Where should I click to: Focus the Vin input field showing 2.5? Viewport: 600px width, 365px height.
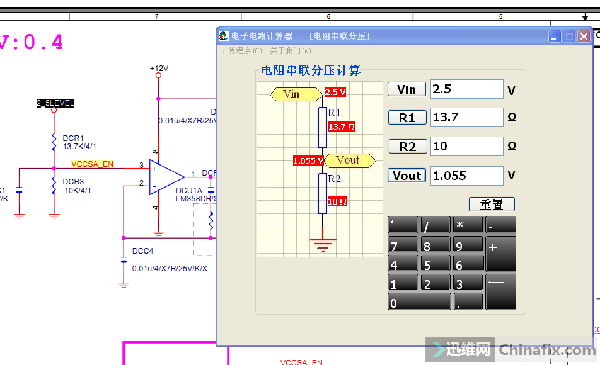[466, 89]
